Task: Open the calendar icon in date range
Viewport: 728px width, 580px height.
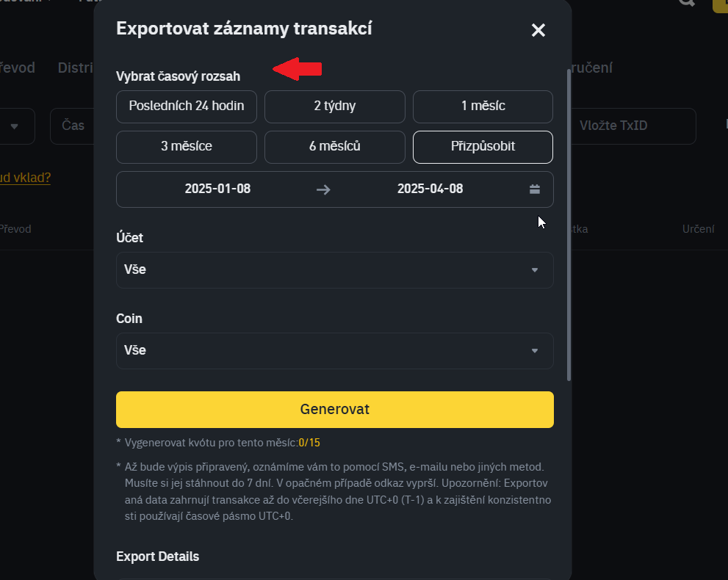Action: [x=535, y=189]
